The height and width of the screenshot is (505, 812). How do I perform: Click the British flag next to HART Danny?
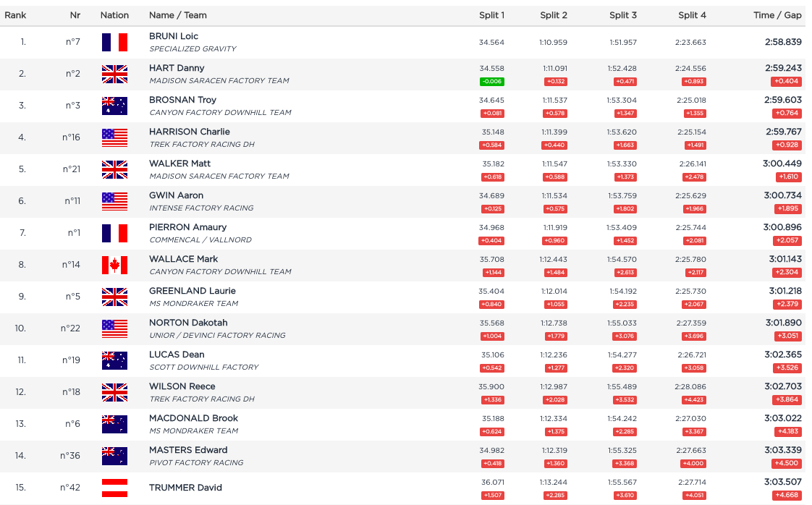point(114,74)
